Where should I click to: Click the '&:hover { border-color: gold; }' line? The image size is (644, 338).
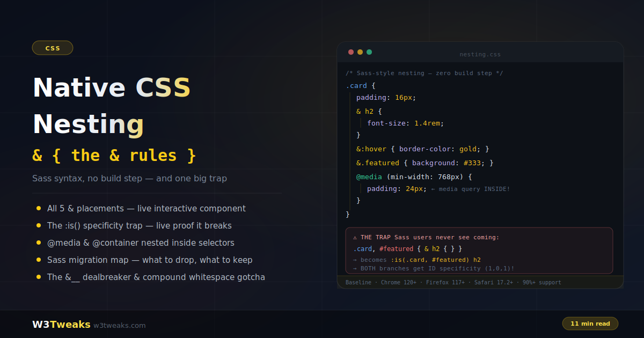click(x=423, y=149)
